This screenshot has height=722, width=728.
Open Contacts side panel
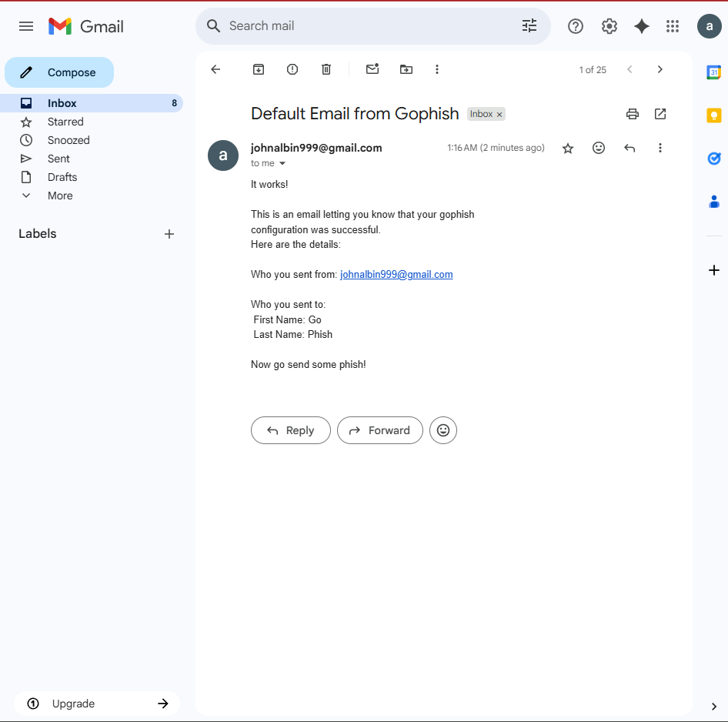[x=713, y=202]
